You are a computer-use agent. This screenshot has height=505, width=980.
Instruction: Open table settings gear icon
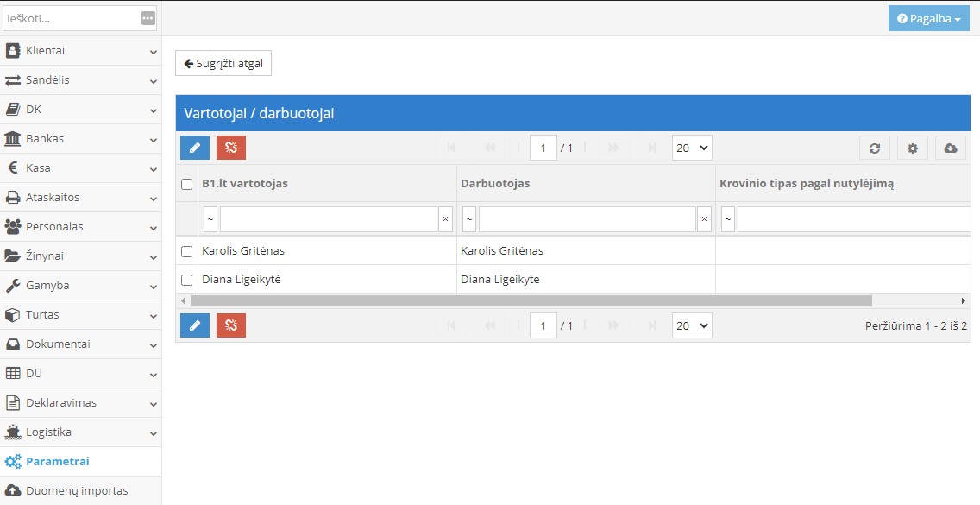912,148
